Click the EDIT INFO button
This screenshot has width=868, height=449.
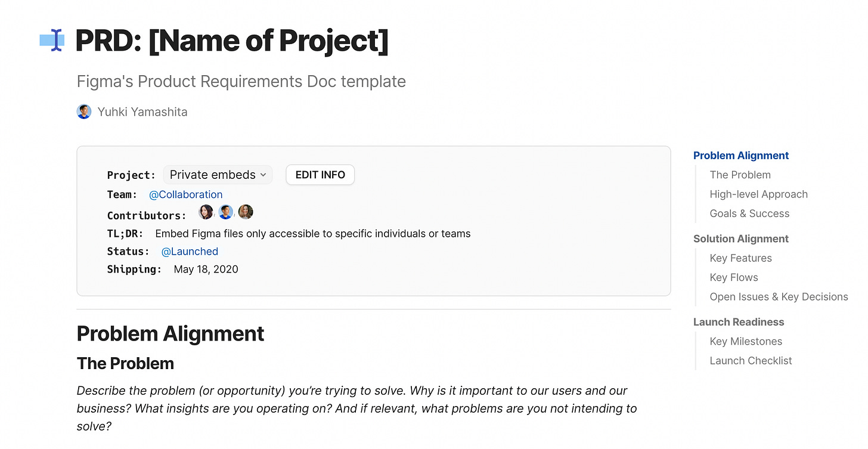pyautogui.click(x=320, y=175)
